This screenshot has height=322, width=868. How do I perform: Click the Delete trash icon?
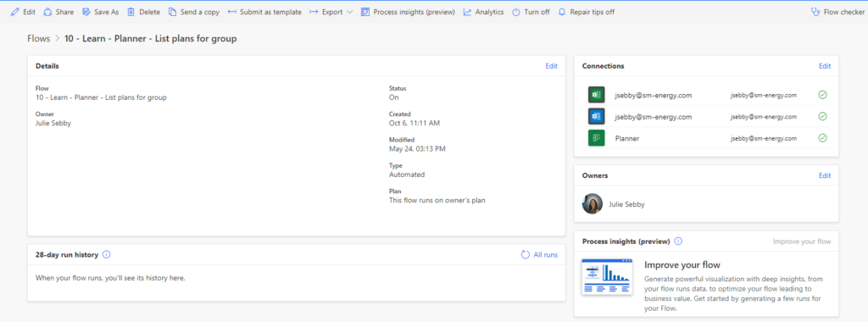click(131, 12)
